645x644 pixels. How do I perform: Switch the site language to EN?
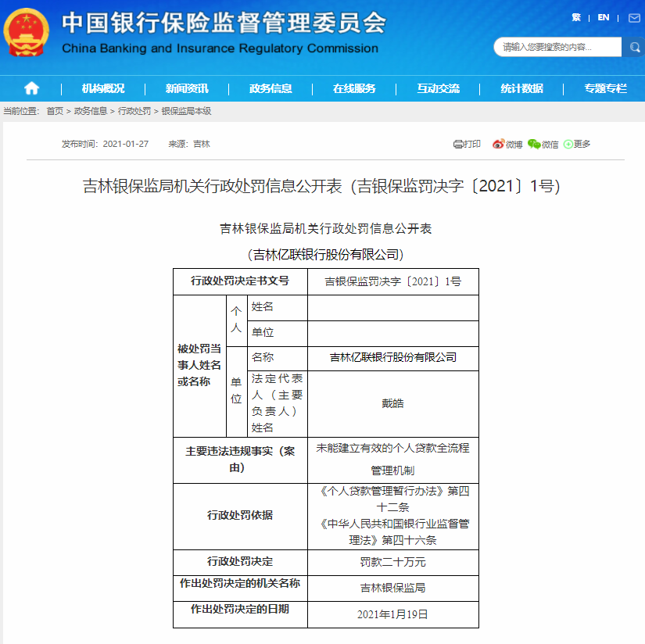click(x=603, y=17)
